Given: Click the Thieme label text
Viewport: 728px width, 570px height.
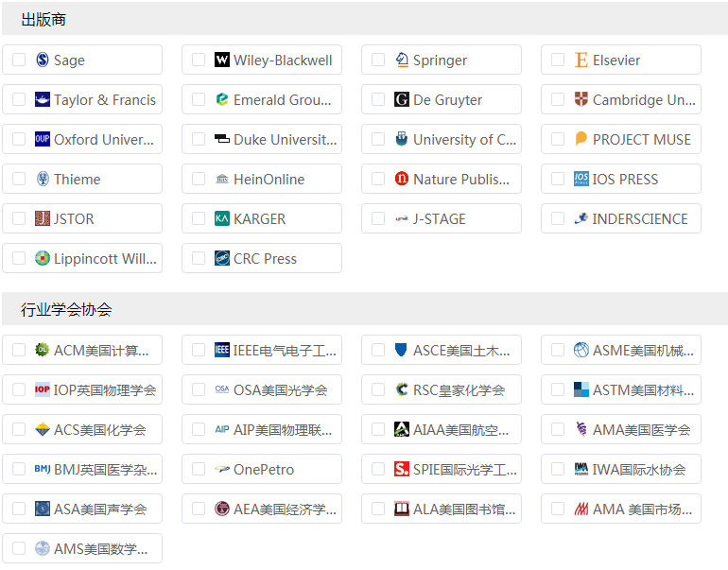Looking at the screenshot, I should click(x=78, y=180).
